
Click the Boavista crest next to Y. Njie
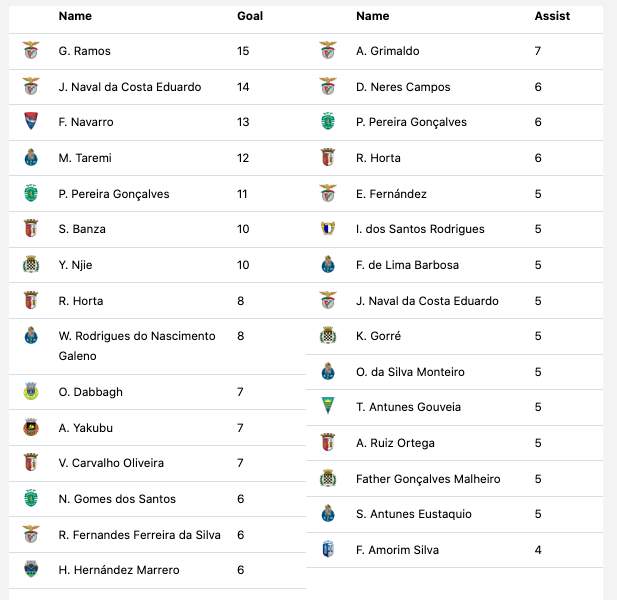[x=31, y=264]
